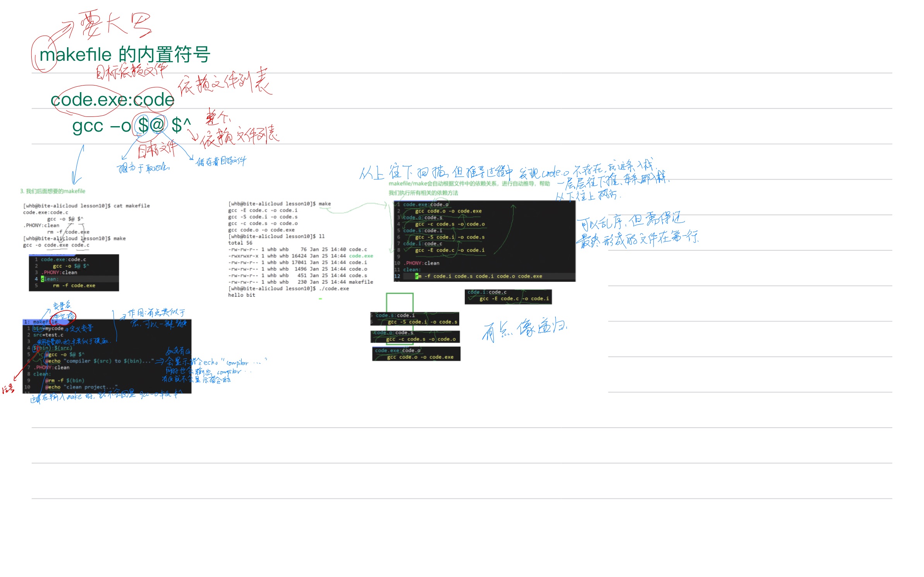Select the bin=mycode makefile editor screenshot
Image resolution: width=924 pixels, height=577 pixels.
[107, 356]
